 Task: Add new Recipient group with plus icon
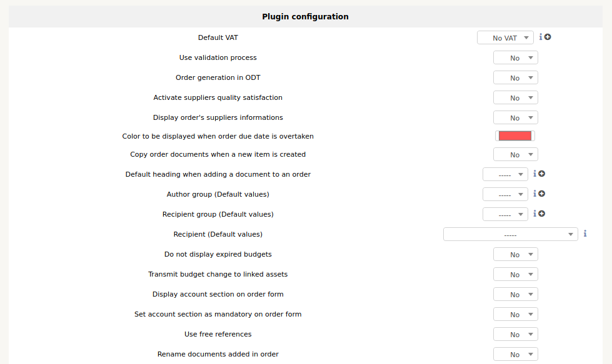click(541, 214)
